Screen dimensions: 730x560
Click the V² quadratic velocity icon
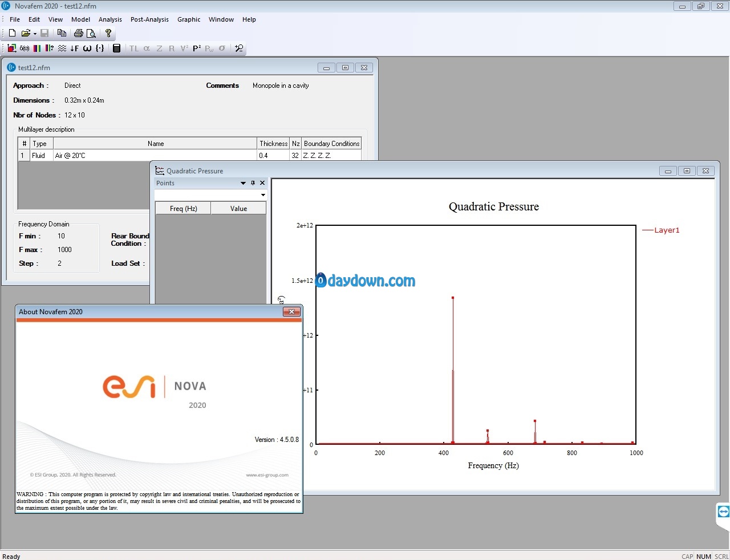(x=184, y=48)
